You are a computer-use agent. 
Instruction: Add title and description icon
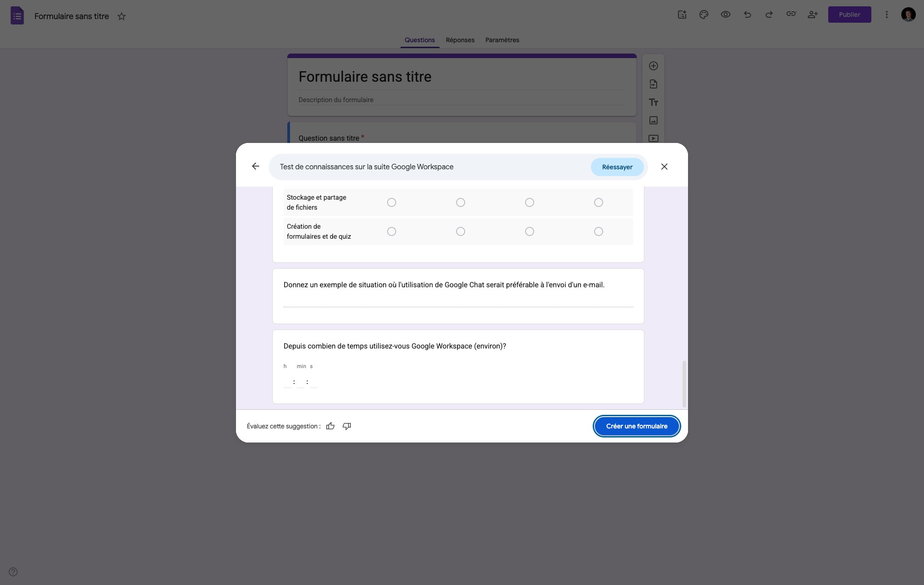pyautogui.click(x=654, y=102)
